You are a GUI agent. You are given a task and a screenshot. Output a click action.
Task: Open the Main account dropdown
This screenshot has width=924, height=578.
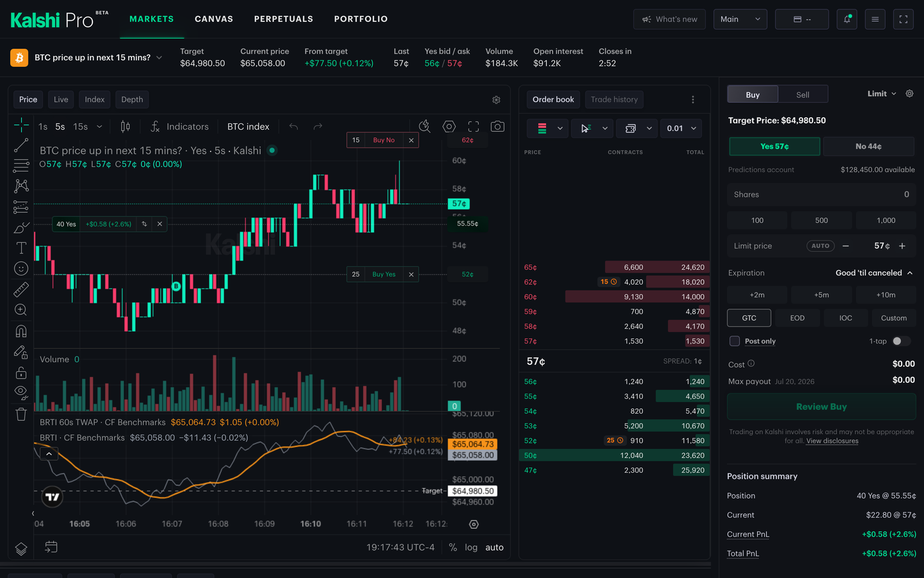(x=740, y=19)
